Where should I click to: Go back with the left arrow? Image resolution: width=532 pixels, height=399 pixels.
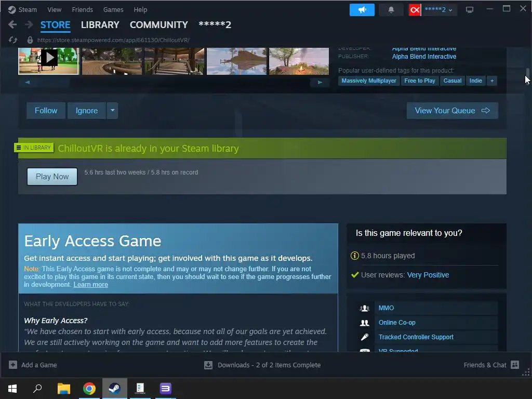[12, 24]
